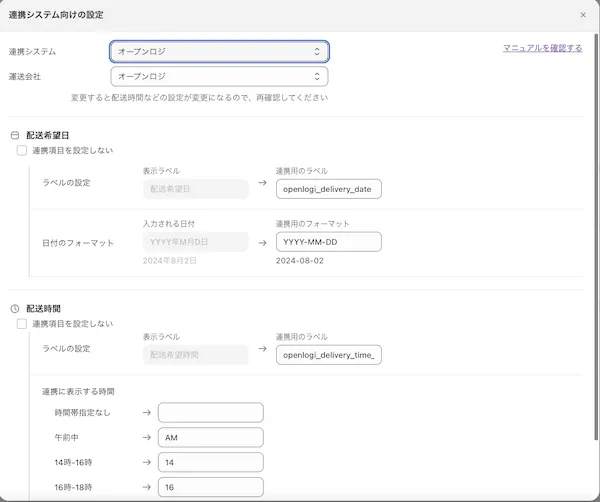
Task: Open the 連携システム dropdown
Action: coord(219,50)
